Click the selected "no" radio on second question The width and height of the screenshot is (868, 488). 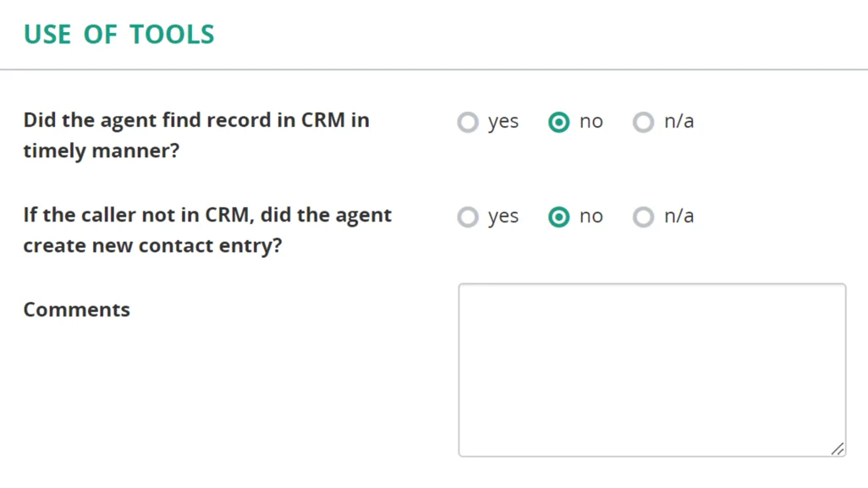point(558,217)
